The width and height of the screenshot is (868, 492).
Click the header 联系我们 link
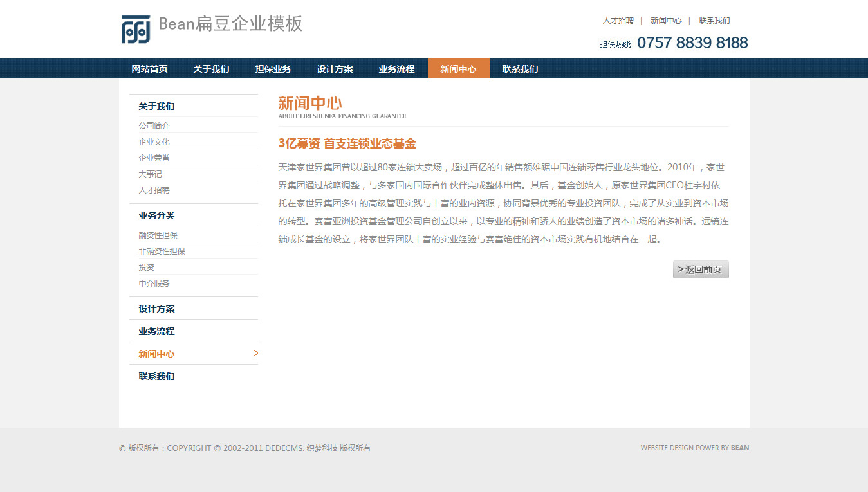(x=714, y=21)
